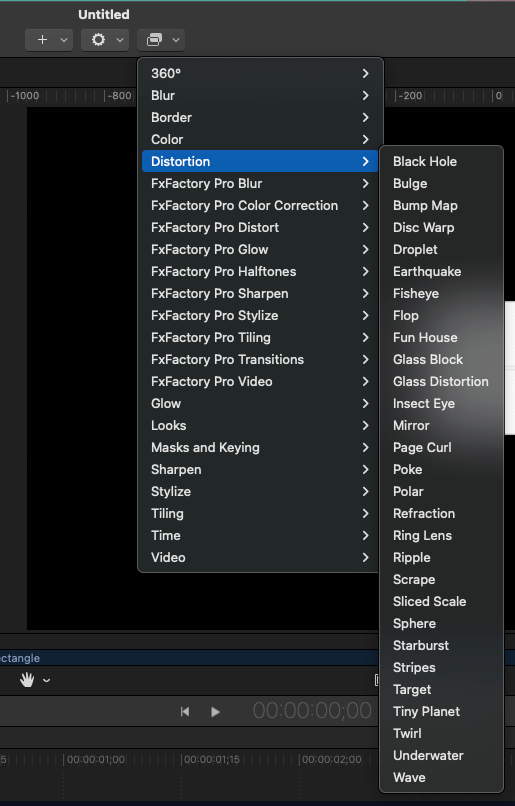515x806 pixels.
Task: Open FxFactory Pro Halftones submenu
Action: pyautogui.click(x=260, y=271)
